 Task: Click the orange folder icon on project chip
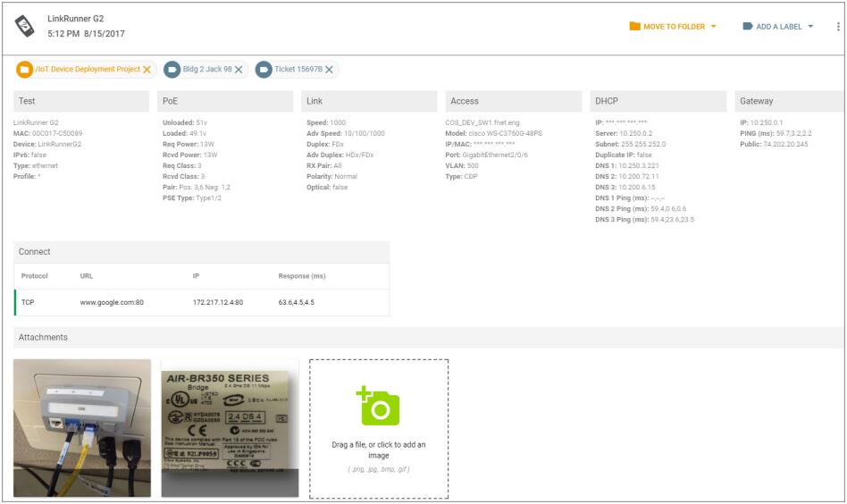(25, 70)
